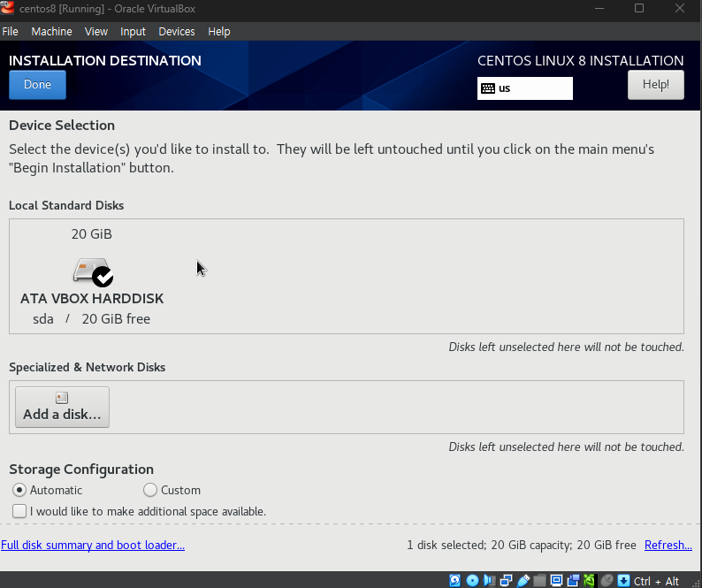
Task: Click the ATA VBOX HARDDISK drive icon
Action: pos(93,271)
